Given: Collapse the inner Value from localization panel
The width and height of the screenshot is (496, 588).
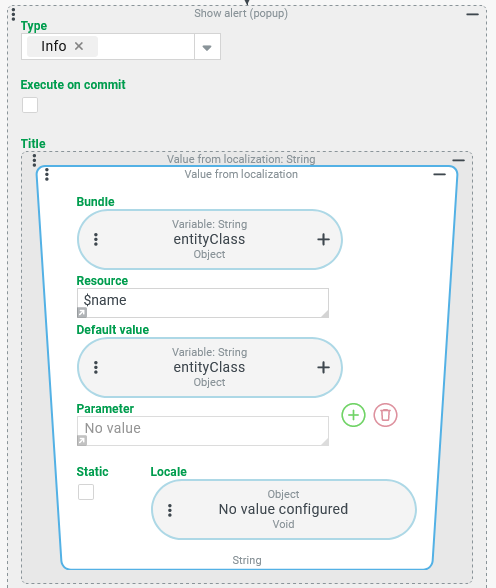Looking at the screenshot, I should (x=439, y=174).
